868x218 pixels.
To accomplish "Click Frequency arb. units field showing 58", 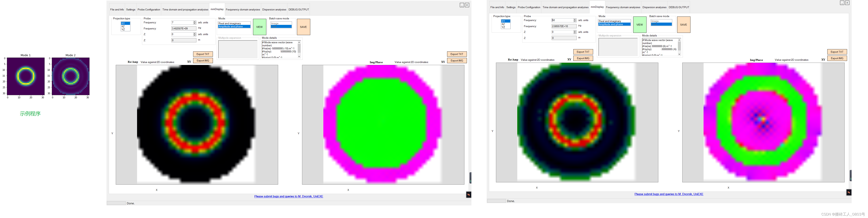I will [x=562, y=20].
